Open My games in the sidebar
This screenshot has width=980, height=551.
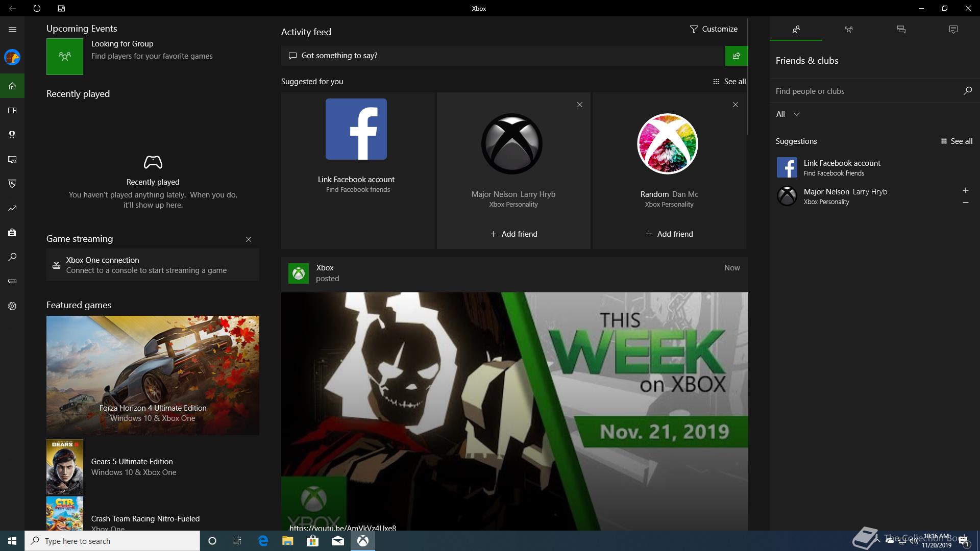[12, 110]
